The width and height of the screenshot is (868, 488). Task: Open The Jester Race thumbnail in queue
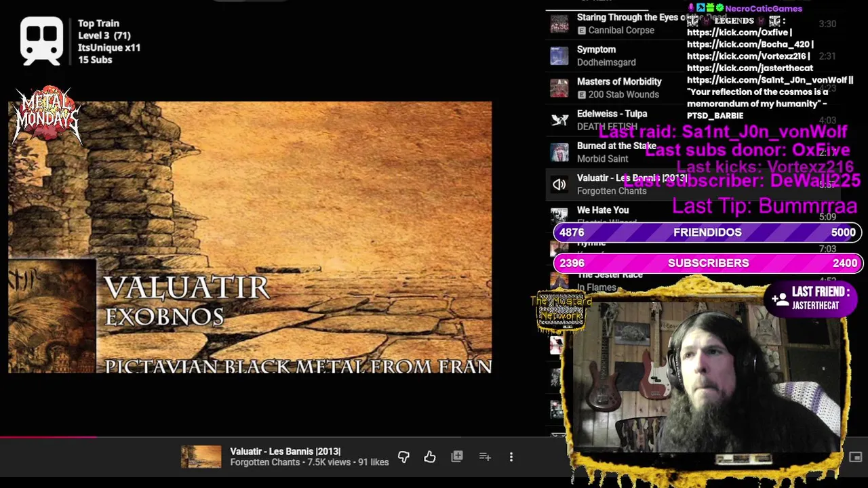(x=559, y=281)
